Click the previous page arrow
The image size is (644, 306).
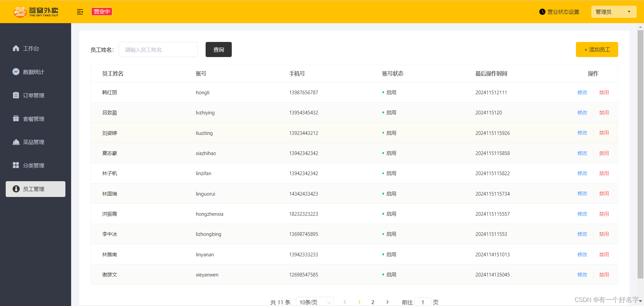[x=344, y=302]
